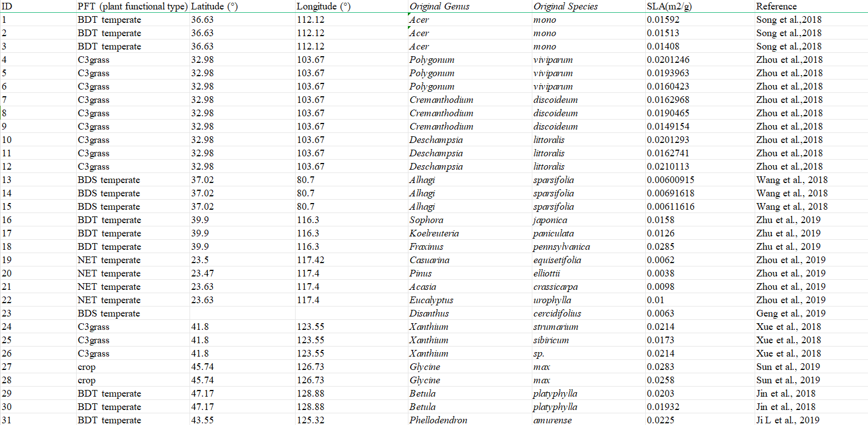The height and width of the screenshot is (425, 868).
Task: Click the PFT (plant functional type) header
Action: click(132, 7)
